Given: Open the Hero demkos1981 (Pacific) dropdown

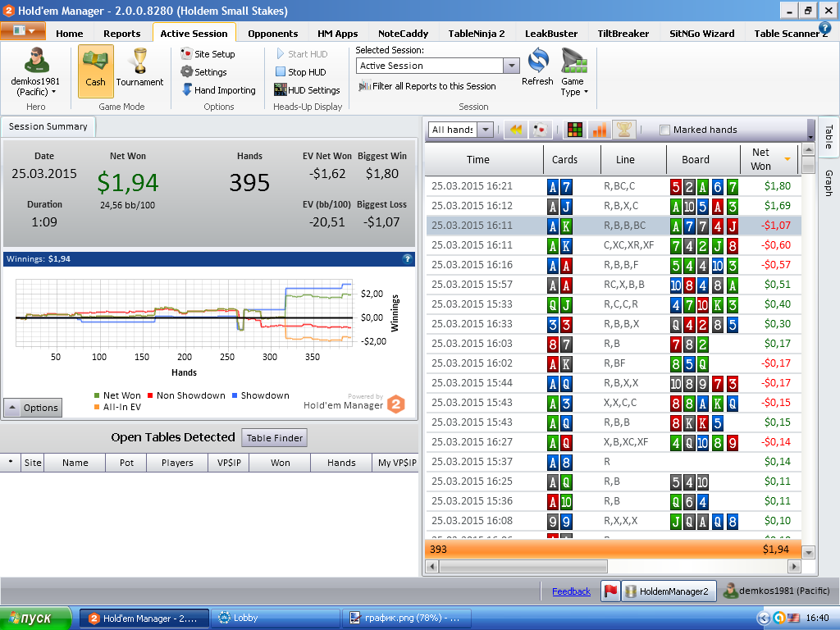Looking at the screenshot, I should point(35,87).
